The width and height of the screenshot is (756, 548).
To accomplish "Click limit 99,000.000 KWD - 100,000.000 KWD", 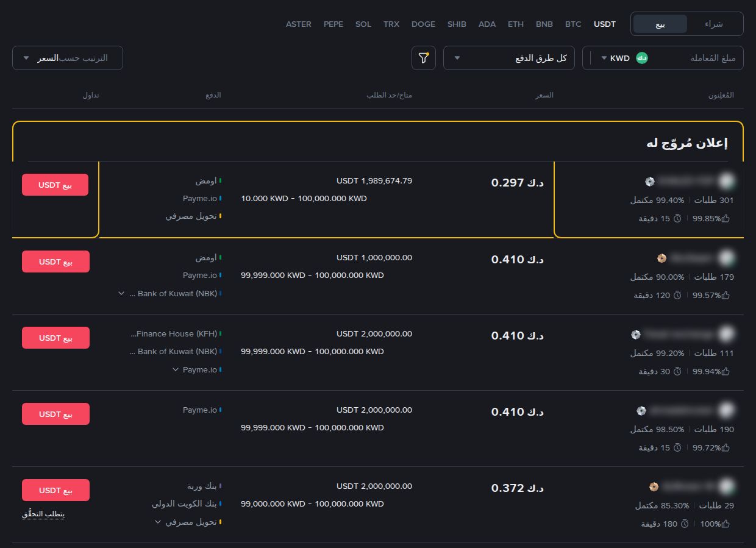I will point(313,504).
